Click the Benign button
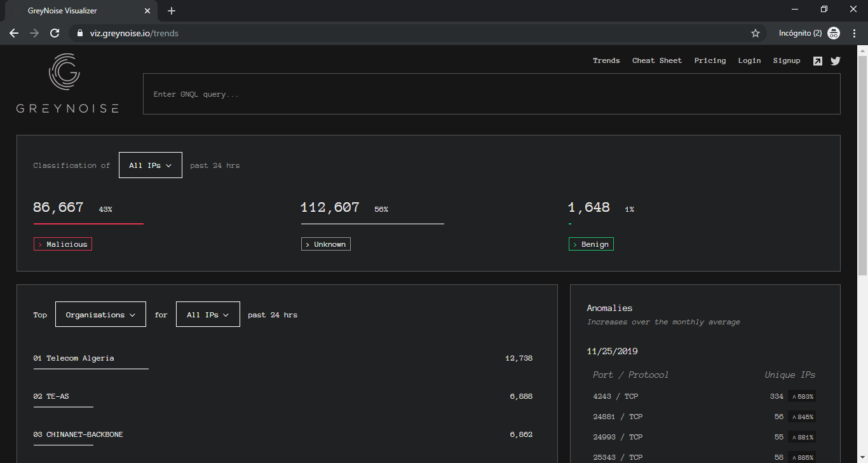 tap(591, 244)
